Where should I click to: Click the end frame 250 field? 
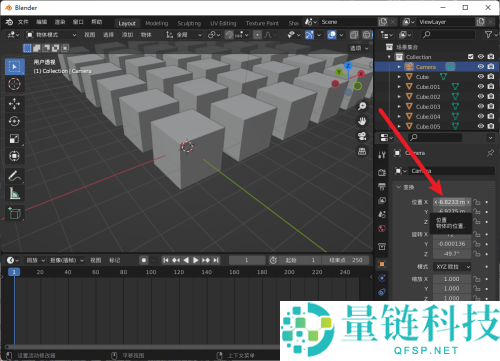pos(346,260)
